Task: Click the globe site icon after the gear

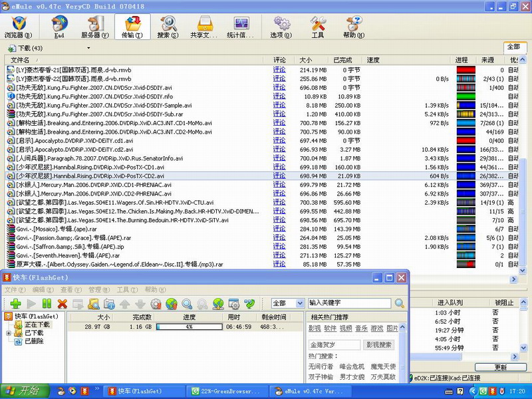Action: click(x=172, y=303)
